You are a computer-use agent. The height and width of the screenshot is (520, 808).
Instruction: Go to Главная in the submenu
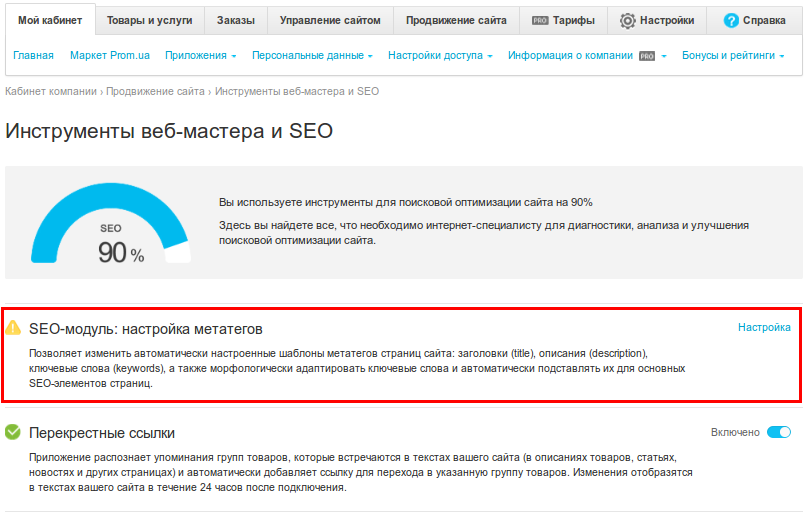point(33,56)
